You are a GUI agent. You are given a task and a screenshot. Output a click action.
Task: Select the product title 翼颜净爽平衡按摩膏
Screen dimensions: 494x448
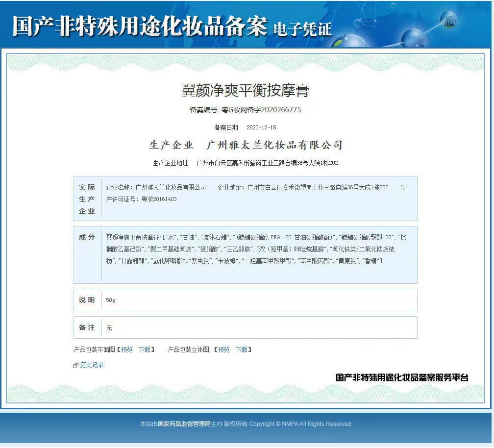tap(245, 90)
